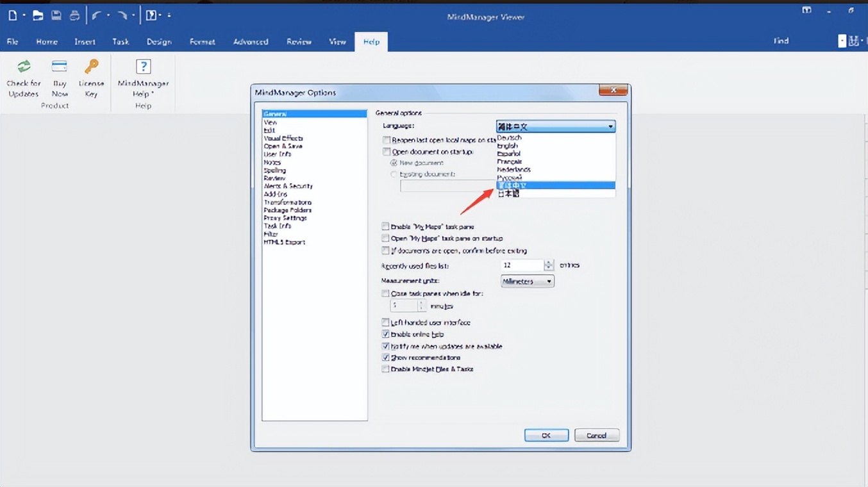Enable the Left handed user interface checkbox
Screen dimensions: 868x487
click(385, 322)
